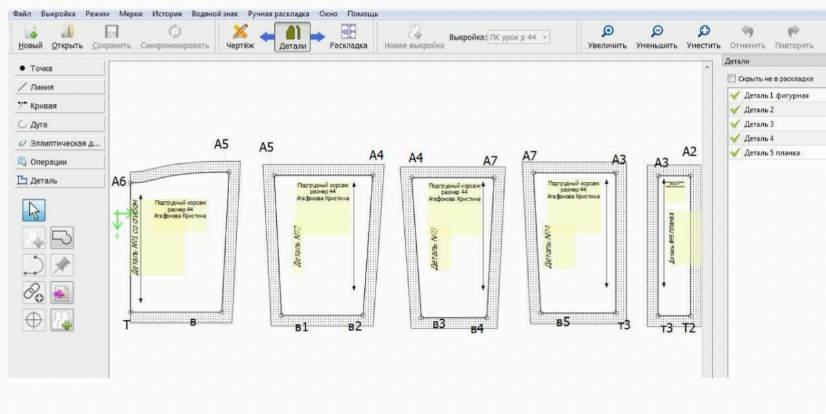The height and width of the screenshot is (414, 826).
Task: Select the pin tool in the tool panel
Action: pos(62,264)
